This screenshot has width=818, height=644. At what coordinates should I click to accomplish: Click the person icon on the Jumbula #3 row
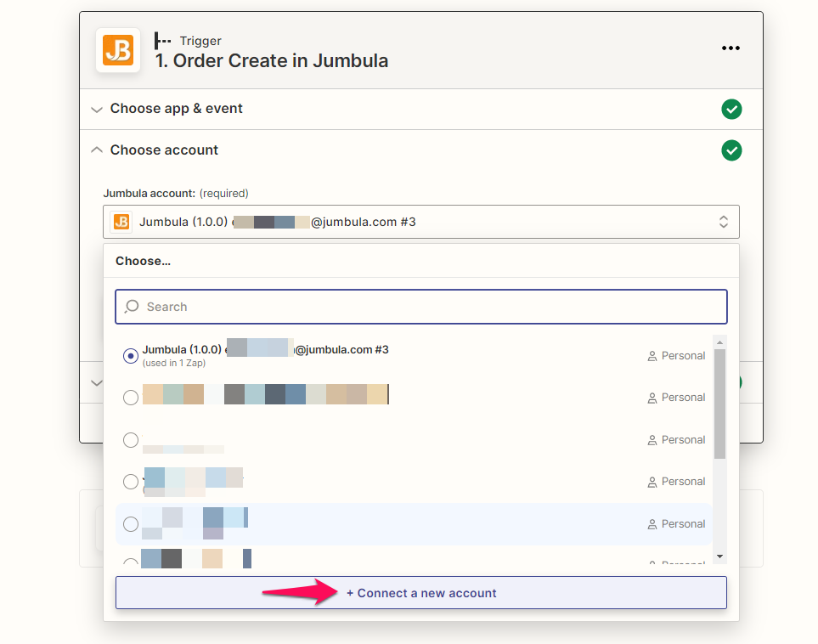click(652, 356)
